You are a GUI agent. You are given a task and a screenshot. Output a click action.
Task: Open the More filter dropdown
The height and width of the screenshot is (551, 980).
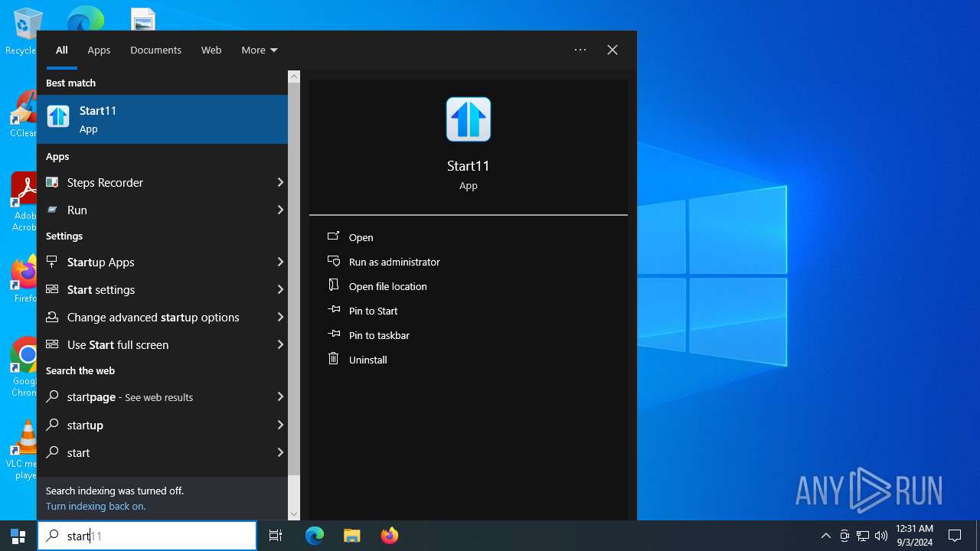[260, 50]
